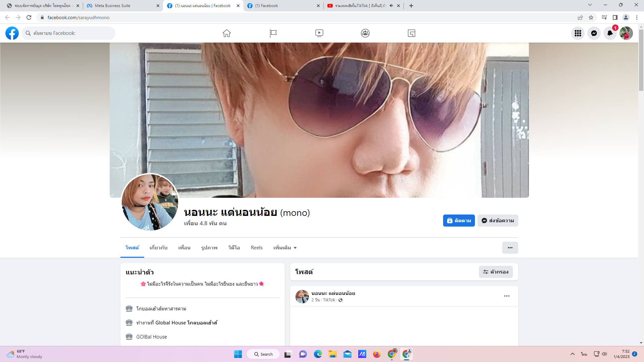This screenshot has width=644, height=362.
Task: Click the ติดตาม follow button
Action: pyautogui.click(x=459, y=221)
